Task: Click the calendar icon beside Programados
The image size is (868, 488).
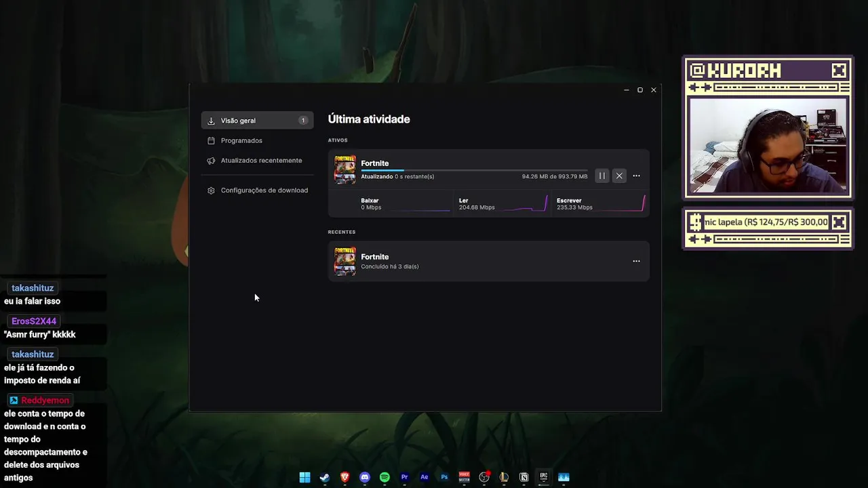Action: tap(211, 141)
